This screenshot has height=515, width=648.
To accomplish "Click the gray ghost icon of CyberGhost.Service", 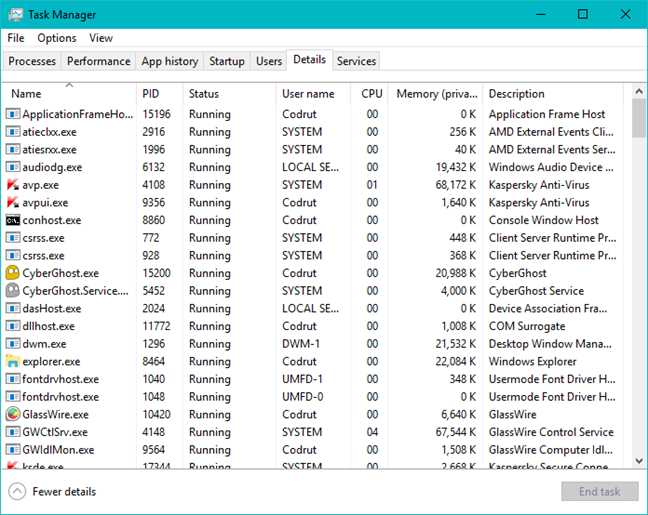I will 13,291.
